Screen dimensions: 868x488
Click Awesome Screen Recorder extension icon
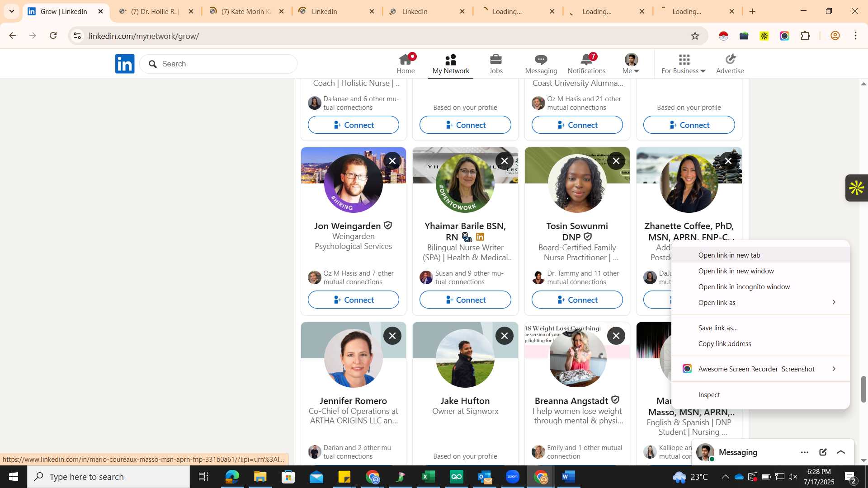pyautogui.click(x=784, y=36)
